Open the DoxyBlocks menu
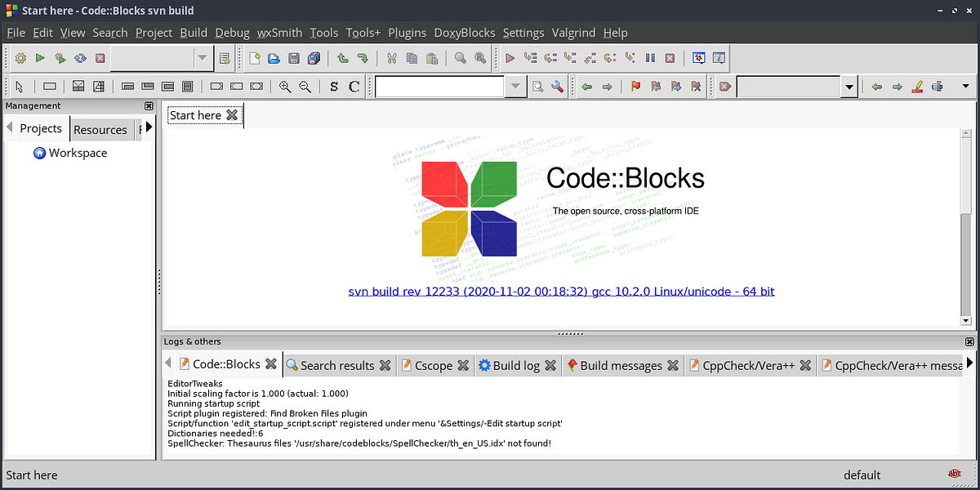Screen dimensions: 980x490 465,33
